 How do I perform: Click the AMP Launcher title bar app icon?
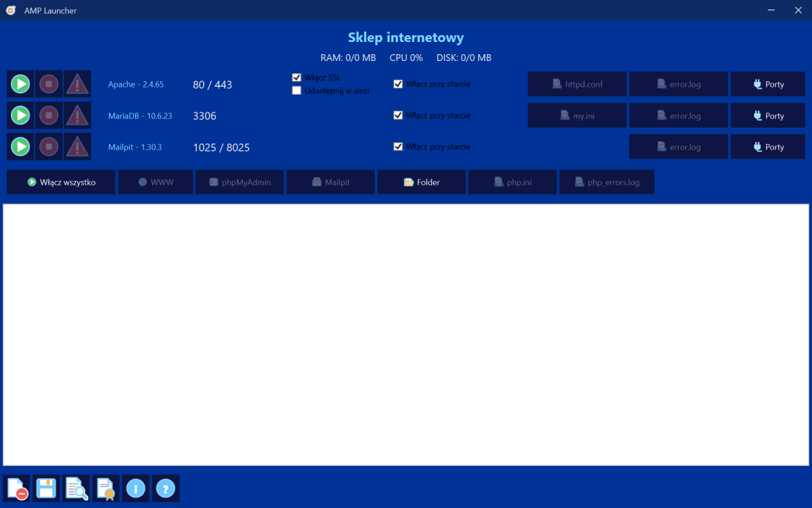click(x=11, y=10)
